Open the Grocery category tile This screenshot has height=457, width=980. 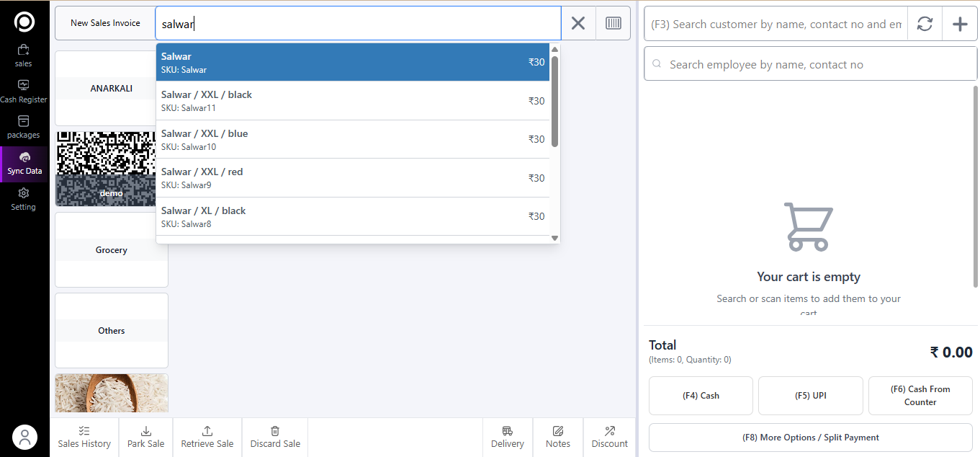click(112, 250)
